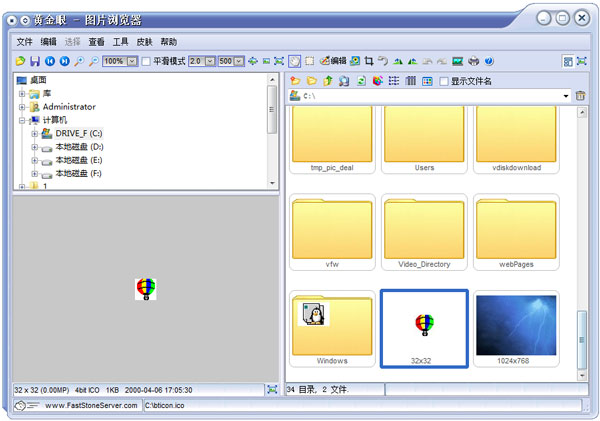This screenshot has width=600, height=421.
Task: Open an image file with the toolbar folder icon
Action: coord(20,61)
